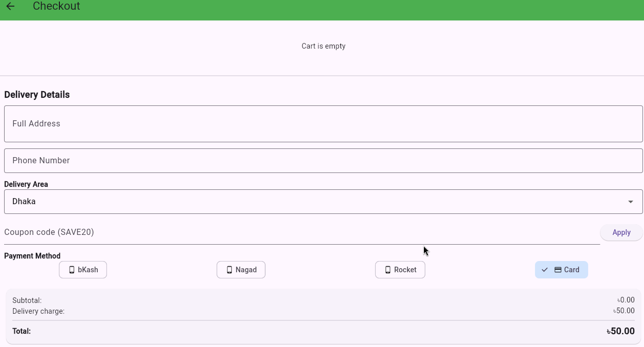Click the Checkout title in header
The width and height of the screenshot is (644, 347).
pyautogui.click(x=56, y=6)
